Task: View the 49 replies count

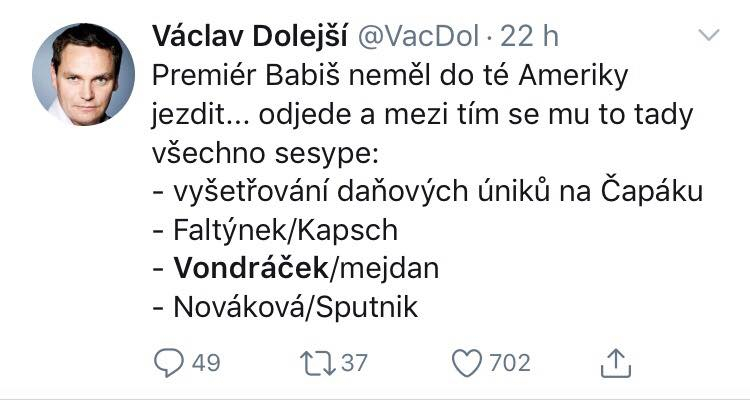Action: coord(206,363)
